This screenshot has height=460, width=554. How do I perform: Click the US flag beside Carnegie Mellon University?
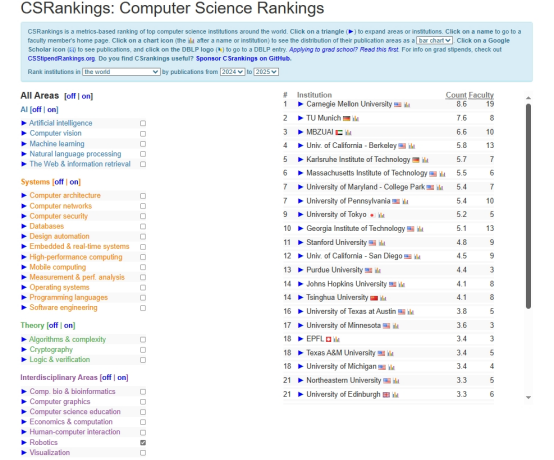click(x=398, y=105)
